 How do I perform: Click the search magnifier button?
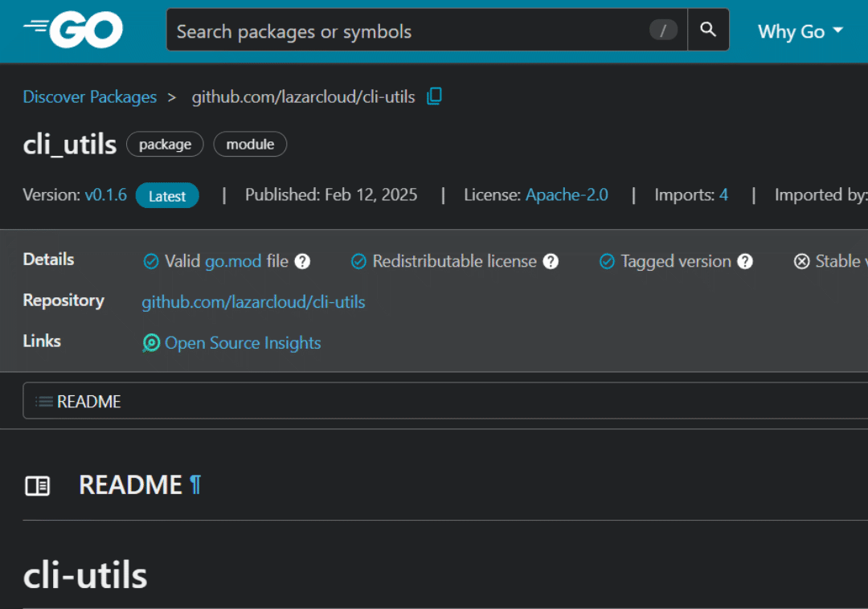coord(708,31)
